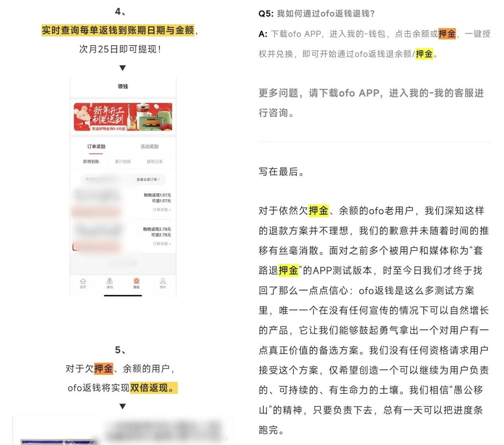
Task: Select the 即将到账 sub-tab
Action: 91,162
